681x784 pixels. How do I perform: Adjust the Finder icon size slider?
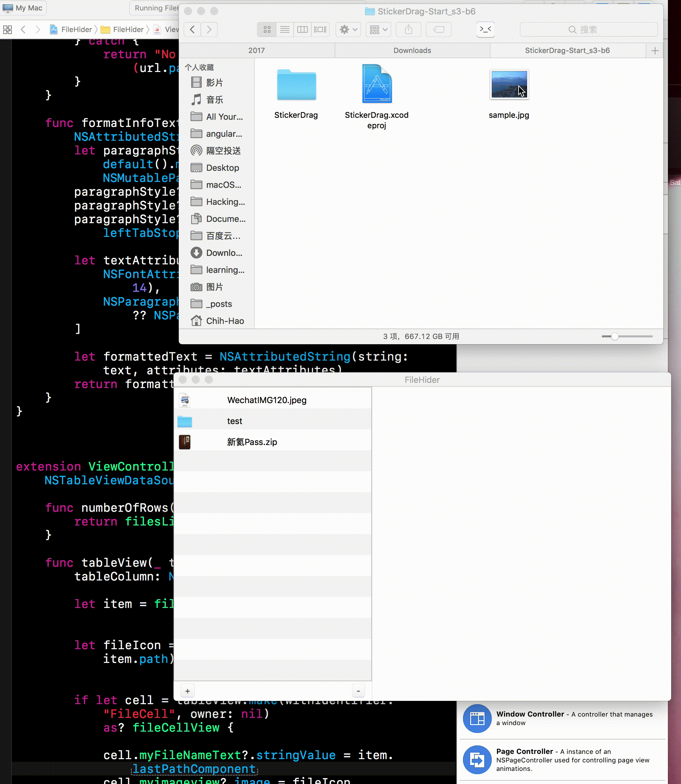(615, 336)
